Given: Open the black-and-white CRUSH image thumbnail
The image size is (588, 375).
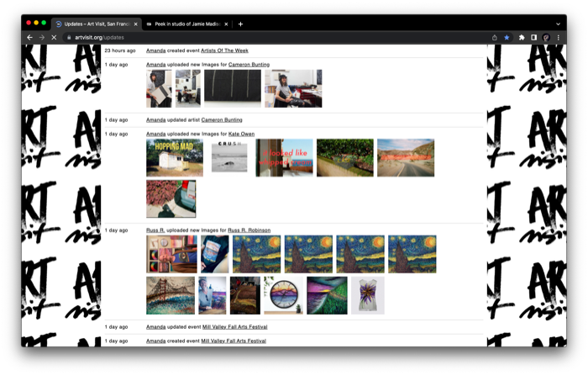Looking at the screenshot, I should [229, 156].
